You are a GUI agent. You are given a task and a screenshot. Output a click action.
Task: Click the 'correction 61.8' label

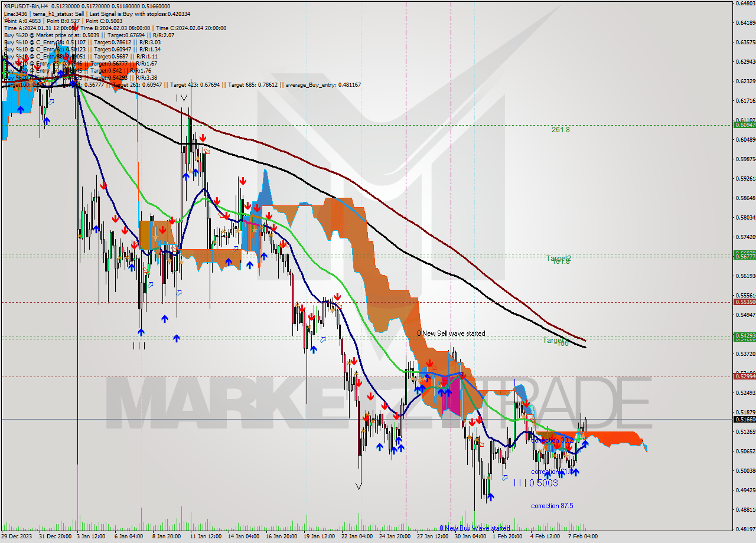pos(552,472)
